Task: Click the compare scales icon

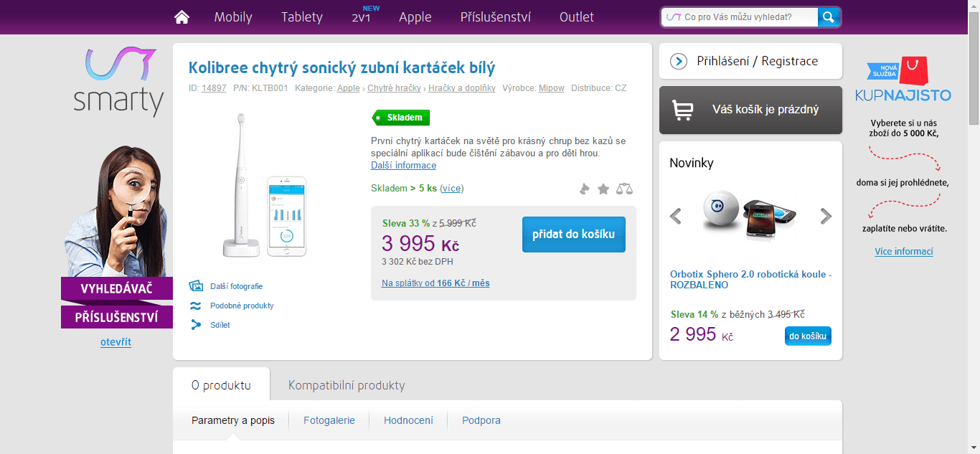Action: click(625, 189)
